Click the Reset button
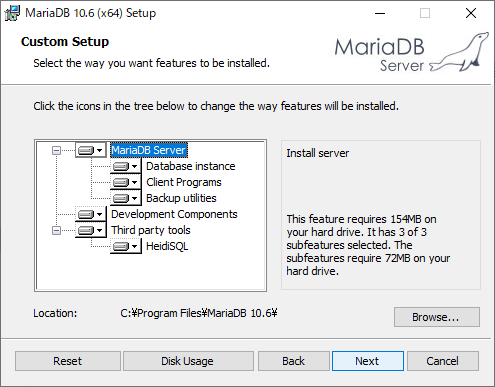 68,361
